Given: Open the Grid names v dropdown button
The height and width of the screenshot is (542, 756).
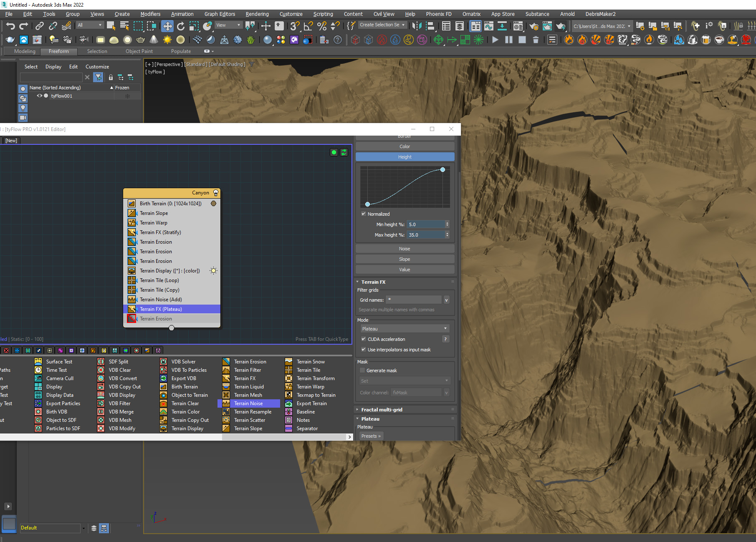Looking at the screenshot, I should pos(446,300).
